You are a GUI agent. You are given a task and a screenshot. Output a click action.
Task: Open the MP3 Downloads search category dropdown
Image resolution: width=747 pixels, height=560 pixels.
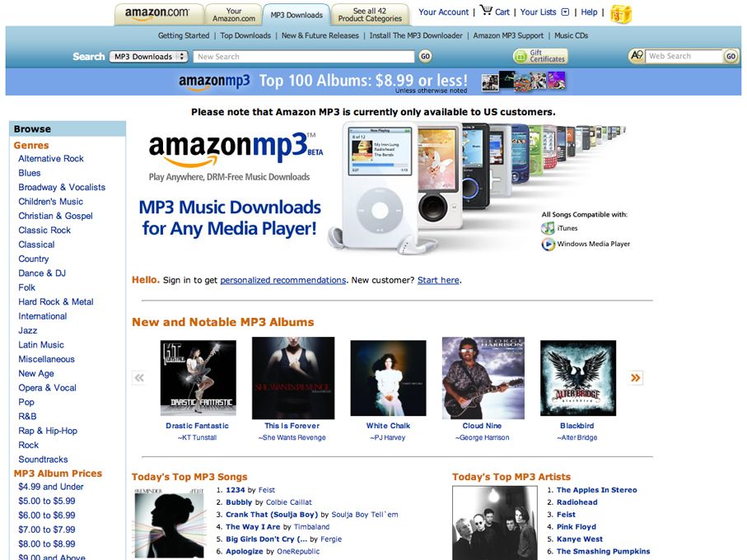click(148, 56)
